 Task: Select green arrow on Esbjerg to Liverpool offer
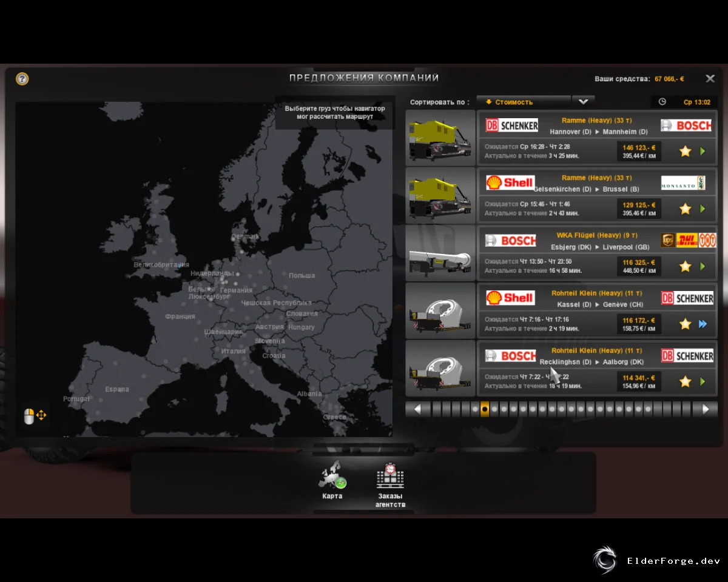(x=703, y=266)
